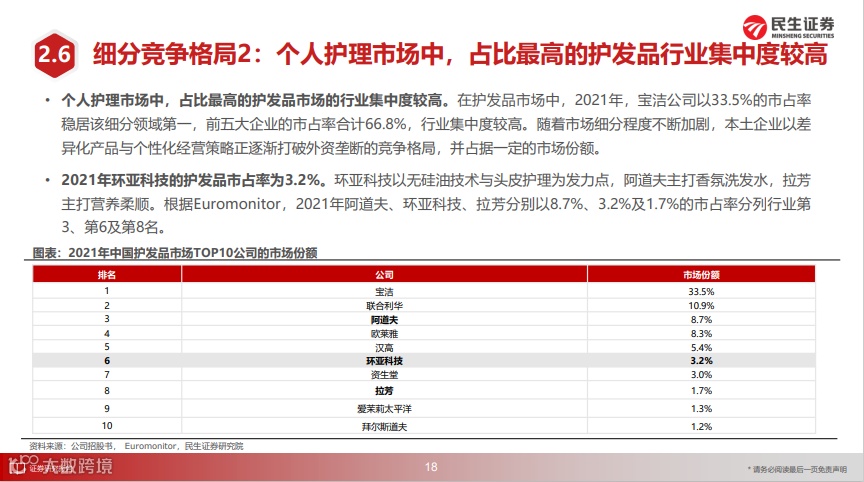Click the 1.2% market share cell

(701, 426)
